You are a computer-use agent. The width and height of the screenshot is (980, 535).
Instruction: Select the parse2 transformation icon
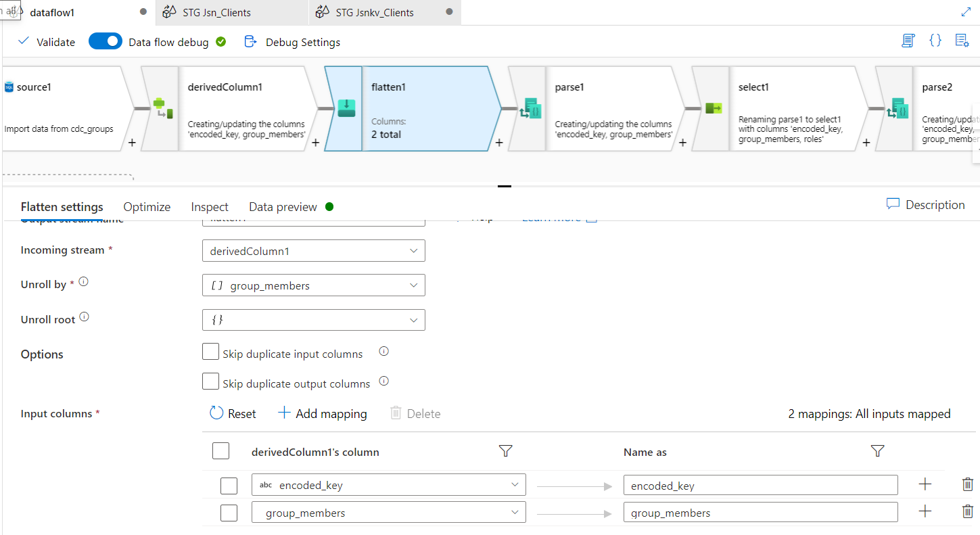[x=897, y=108]
